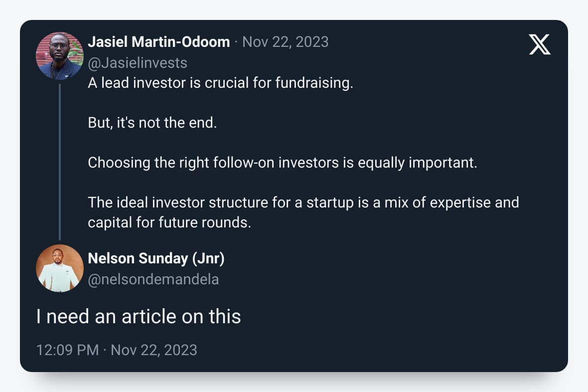The height and width of the screenshot is (392, 588).
Task: Click the reply text "I need an article on this"
Action: click(139, 317)
